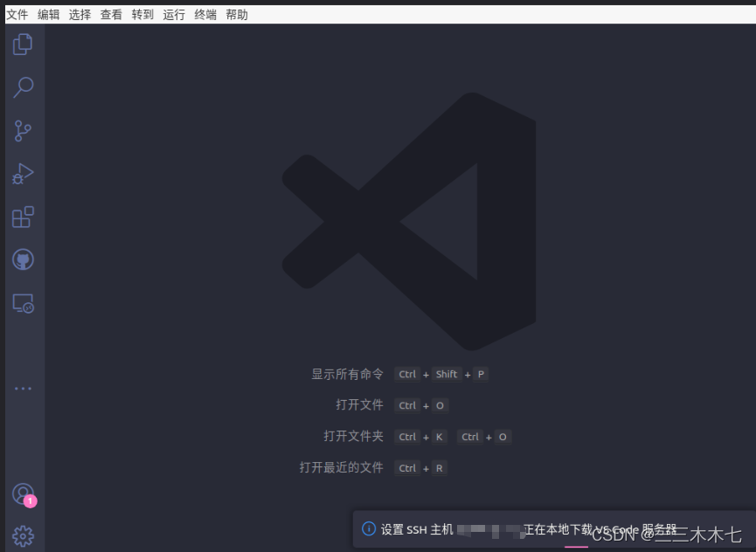756x552 pixels.
Task: Click the 打开文件夹 label
Action: tap(353, 437)
